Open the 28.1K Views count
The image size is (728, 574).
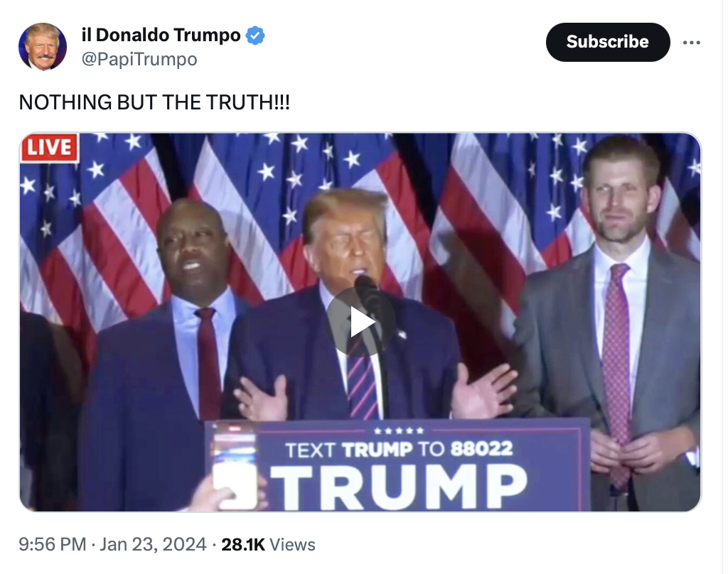[268, 544]
